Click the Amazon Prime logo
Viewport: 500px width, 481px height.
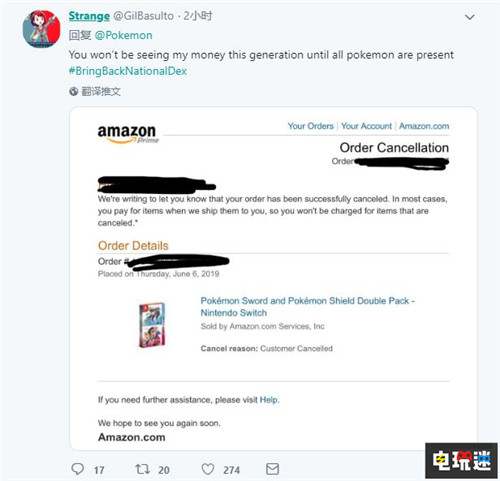point(128,134)
